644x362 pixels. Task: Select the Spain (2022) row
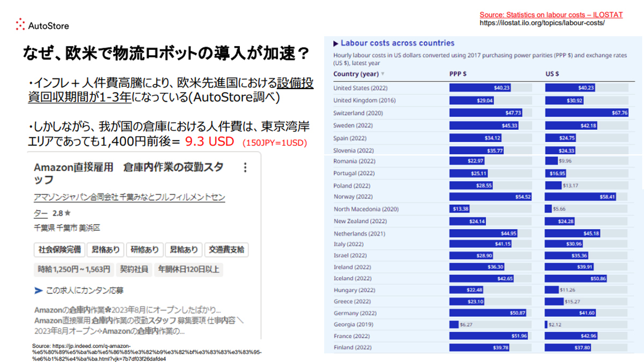pyautogui.click(x=484, y=138)
